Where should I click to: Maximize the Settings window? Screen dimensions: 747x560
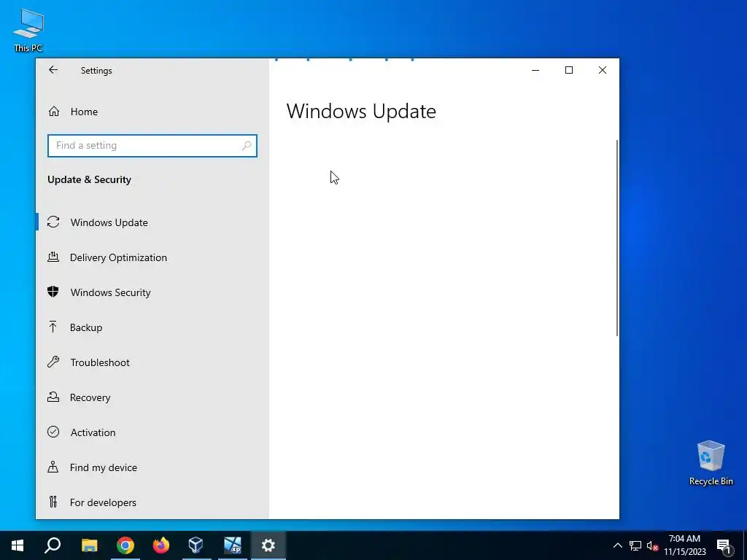[569, 70]
